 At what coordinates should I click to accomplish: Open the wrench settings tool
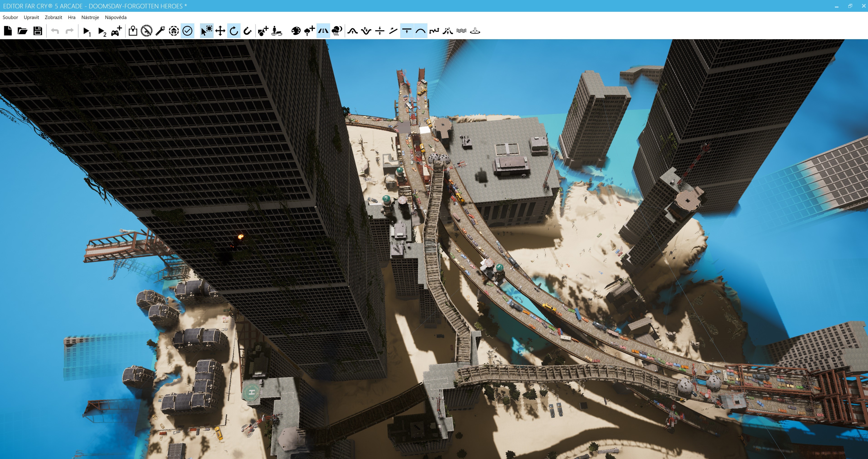pos(160,31)
